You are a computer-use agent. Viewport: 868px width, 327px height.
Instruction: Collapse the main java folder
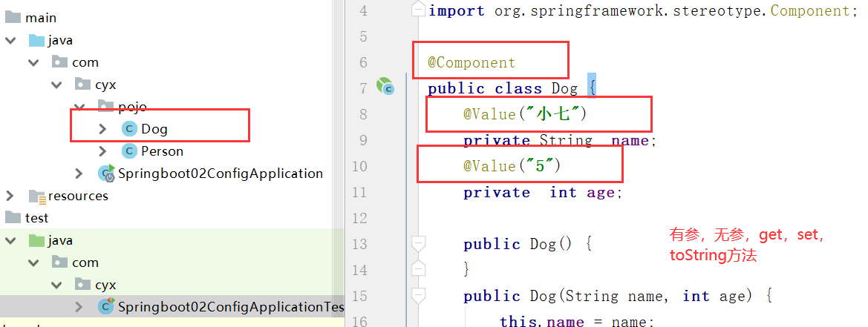pos(10,41)
